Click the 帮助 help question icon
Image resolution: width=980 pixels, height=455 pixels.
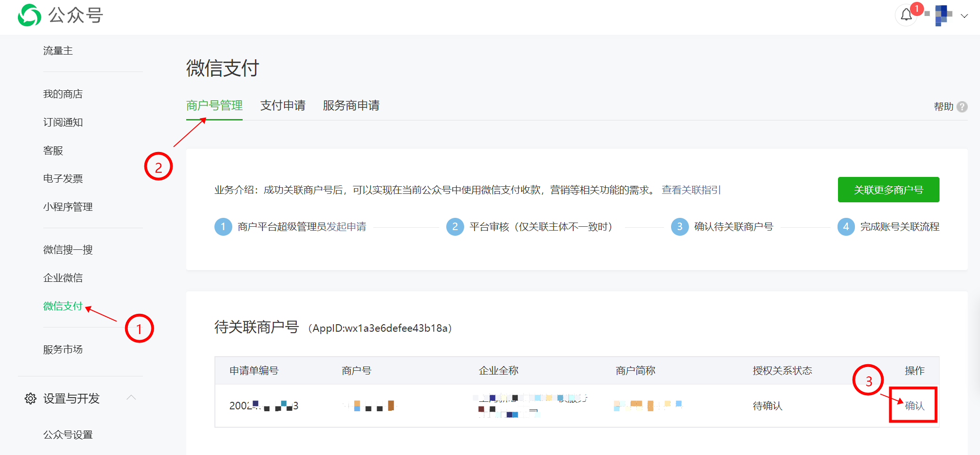point(962,107)
